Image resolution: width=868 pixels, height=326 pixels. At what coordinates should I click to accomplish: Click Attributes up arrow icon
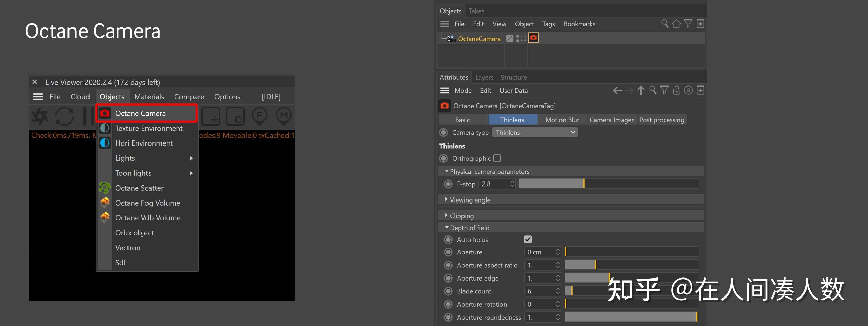tap(641, 90)
